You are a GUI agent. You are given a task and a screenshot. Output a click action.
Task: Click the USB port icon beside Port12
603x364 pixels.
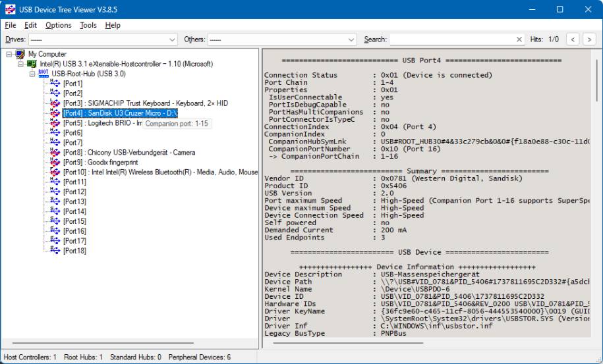click(55, 192)
